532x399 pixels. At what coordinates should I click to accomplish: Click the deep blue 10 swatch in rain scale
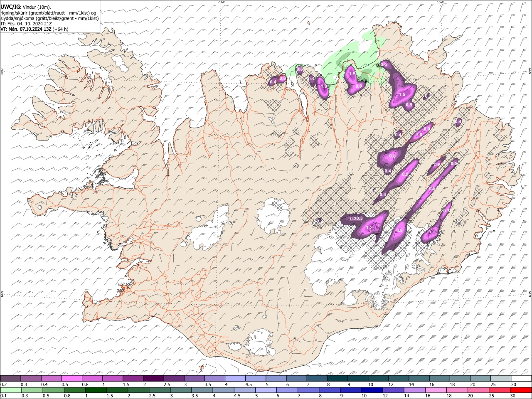tap(372, 390)
